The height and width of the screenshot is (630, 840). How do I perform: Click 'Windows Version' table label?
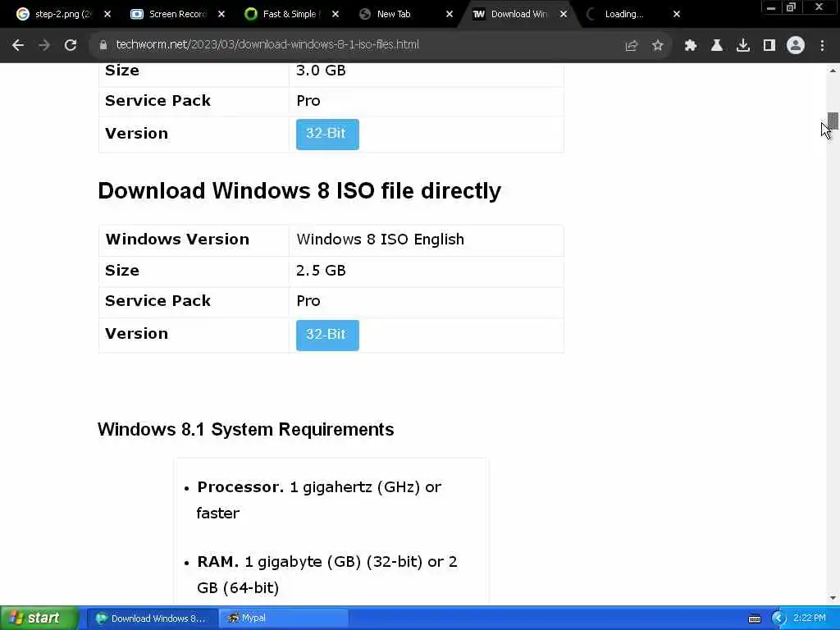177,240
